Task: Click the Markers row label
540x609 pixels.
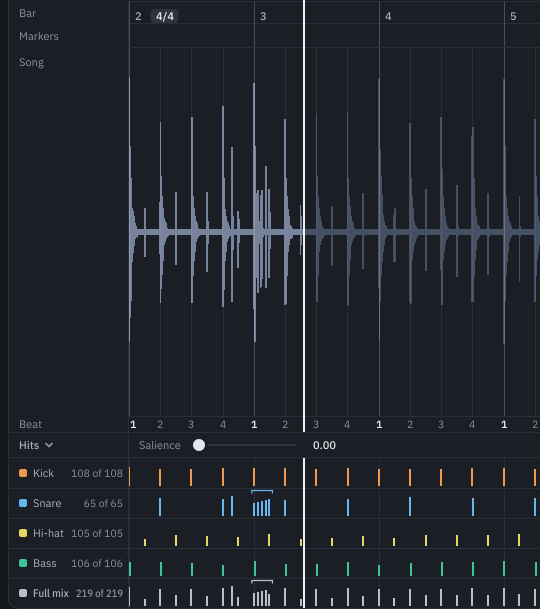Action: point(39,36)
